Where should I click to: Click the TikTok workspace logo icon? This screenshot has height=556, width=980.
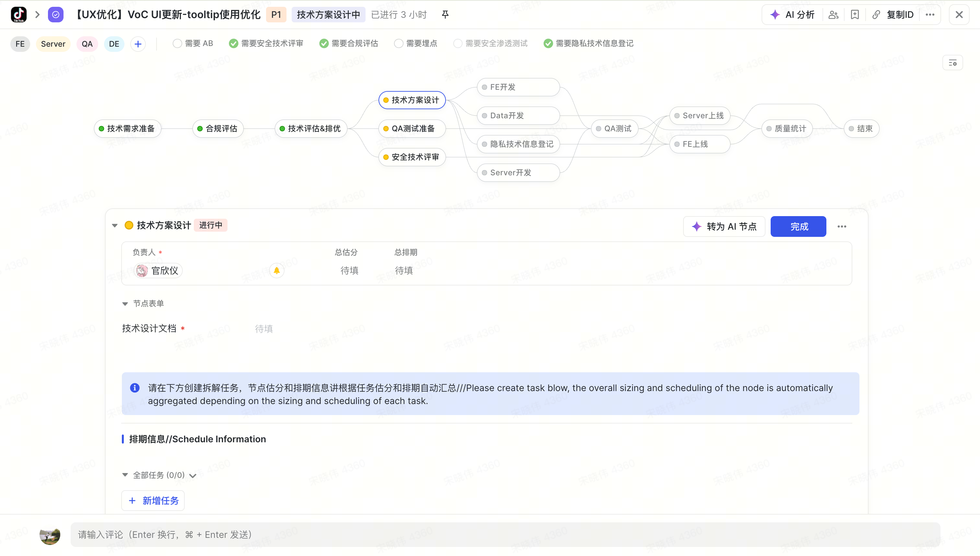19,15
